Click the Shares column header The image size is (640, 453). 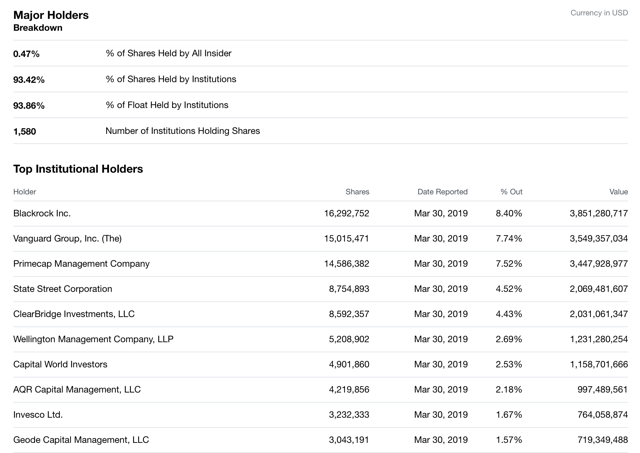357,192
